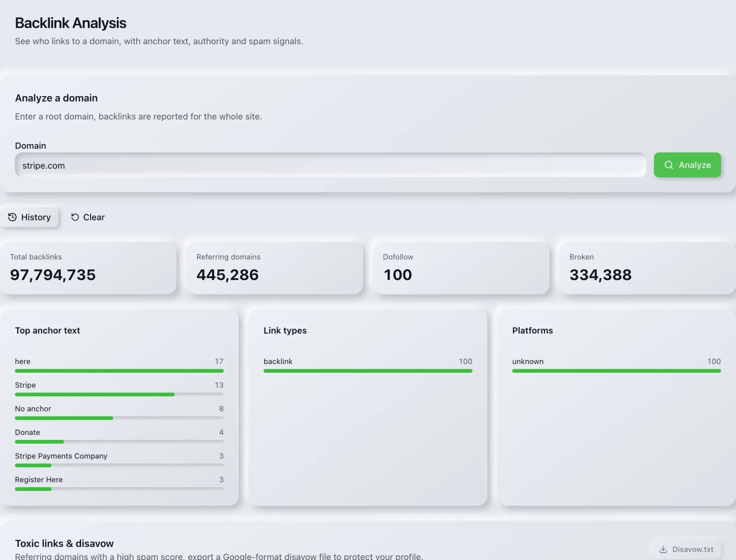Click the 'here' anchor text label
Image resolution: width=736 pixels, height=560 pixels.
tap(23, 361)
